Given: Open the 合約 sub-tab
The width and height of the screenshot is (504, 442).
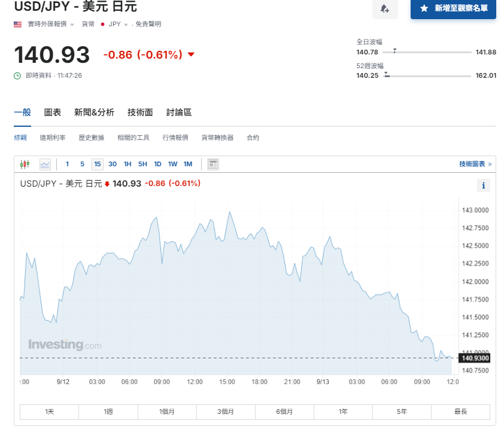Looking at the screenshot, I should tap(253, 138).
